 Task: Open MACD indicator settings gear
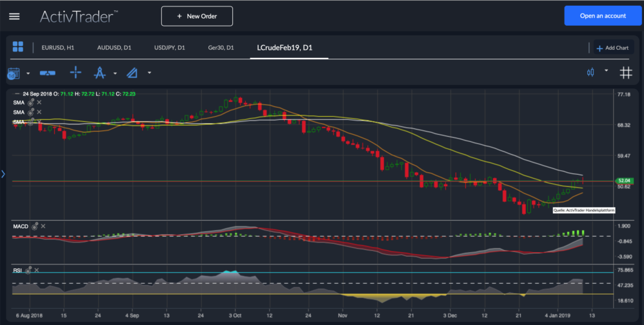35,226
